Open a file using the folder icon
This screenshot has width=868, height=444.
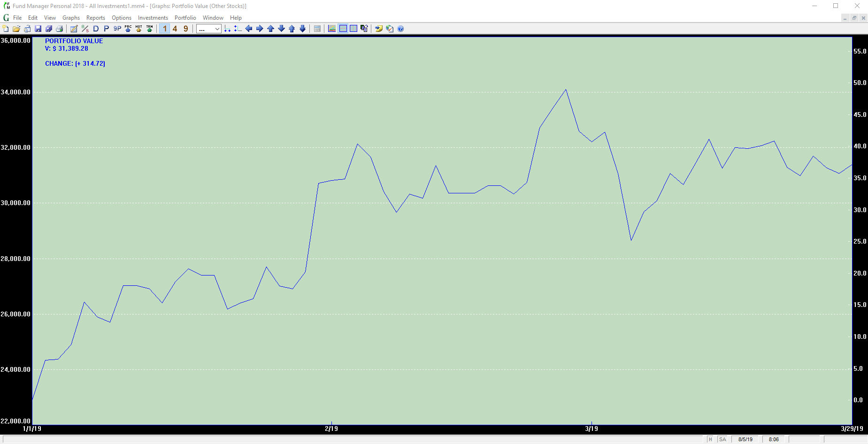point(16,29)
